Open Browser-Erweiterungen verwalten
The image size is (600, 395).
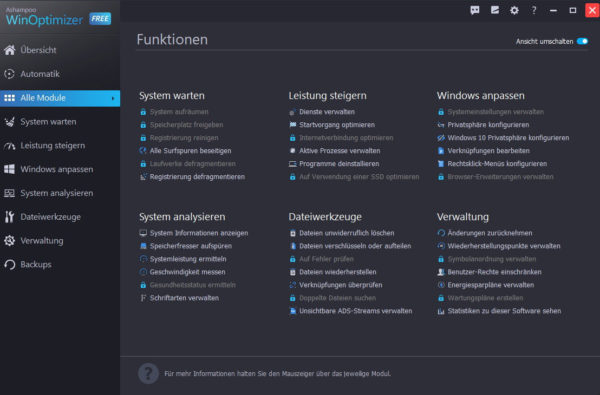click(x=501, y=177)
